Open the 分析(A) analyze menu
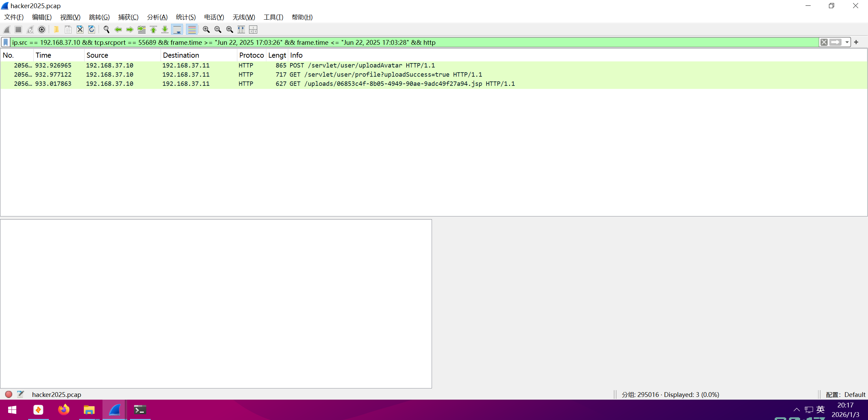Screen dimensions: 868x420 coord(157,17)
